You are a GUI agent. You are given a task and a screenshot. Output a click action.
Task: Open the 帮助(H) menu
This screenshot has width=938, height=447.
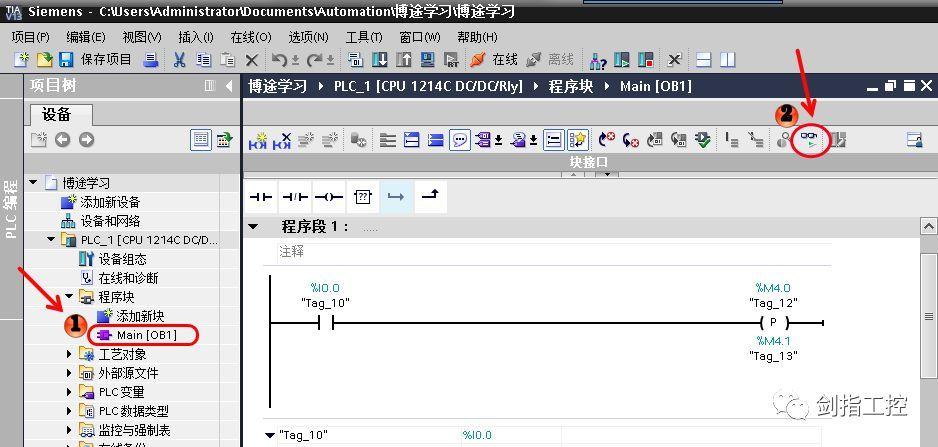[x=477, y=37]
